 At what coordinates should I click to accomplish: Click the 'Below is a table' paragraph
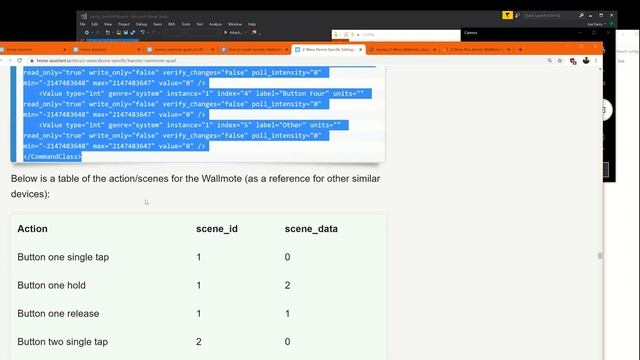pos(196,186)
